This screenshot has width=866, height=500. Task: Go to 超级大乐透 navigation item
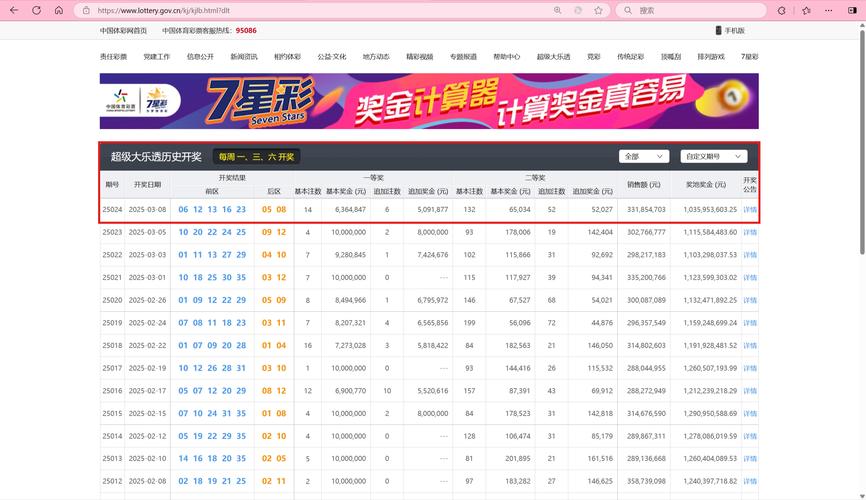pyautogui.click(x=553, y=56)
